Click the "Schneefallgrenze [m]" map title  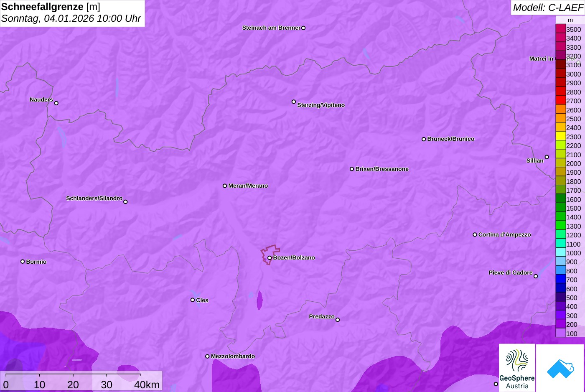51,7
